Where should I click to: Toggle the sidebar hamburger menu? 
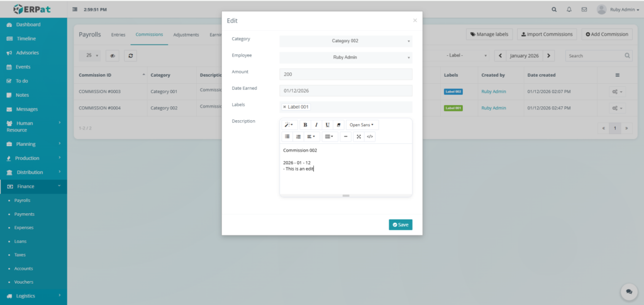tap(75, 9)
